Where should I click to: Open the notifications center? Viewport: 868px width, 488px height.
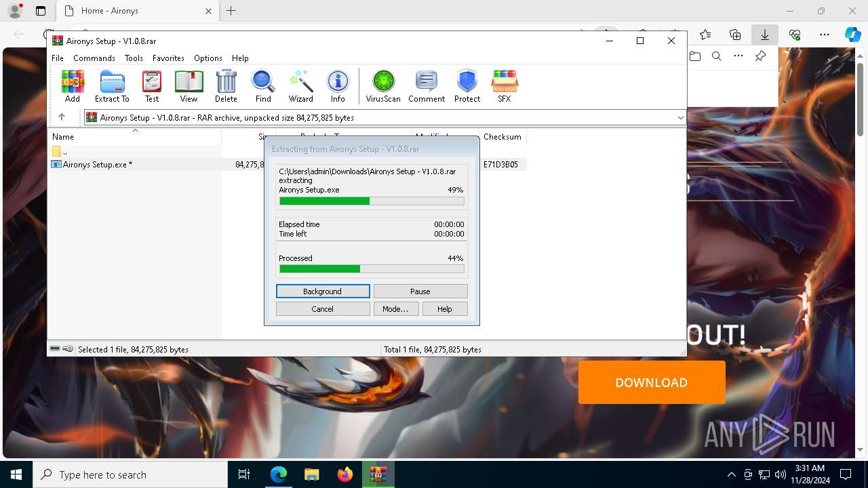coord(846,474)
